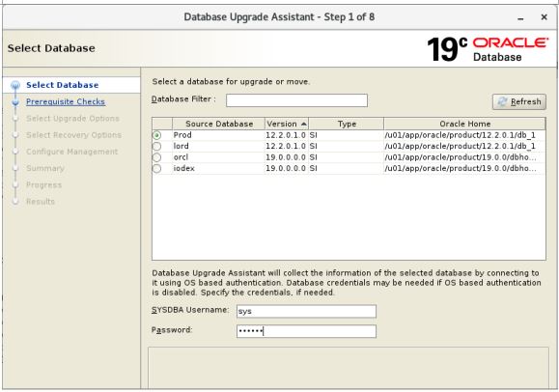Click the Summary step in the sidebar
The image size is (559, 392).
45,168
